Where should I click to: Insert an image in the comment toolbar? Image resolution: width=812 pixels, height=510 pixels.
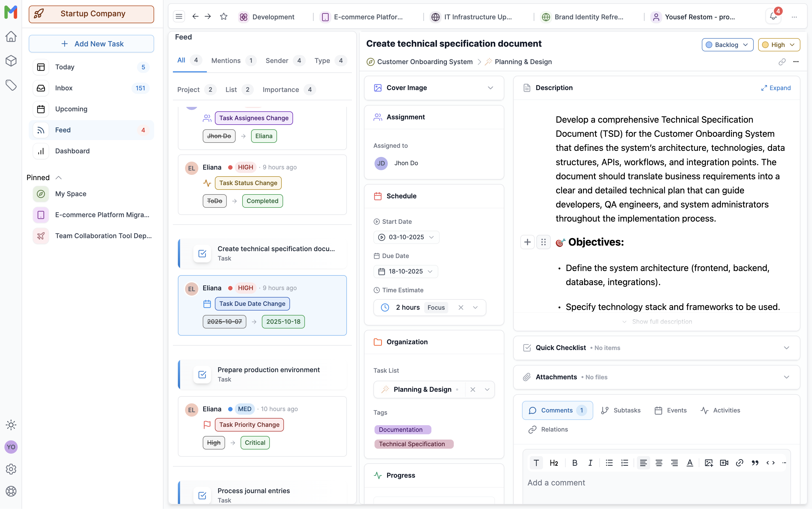pyautogui.click(x=708, y=463)
